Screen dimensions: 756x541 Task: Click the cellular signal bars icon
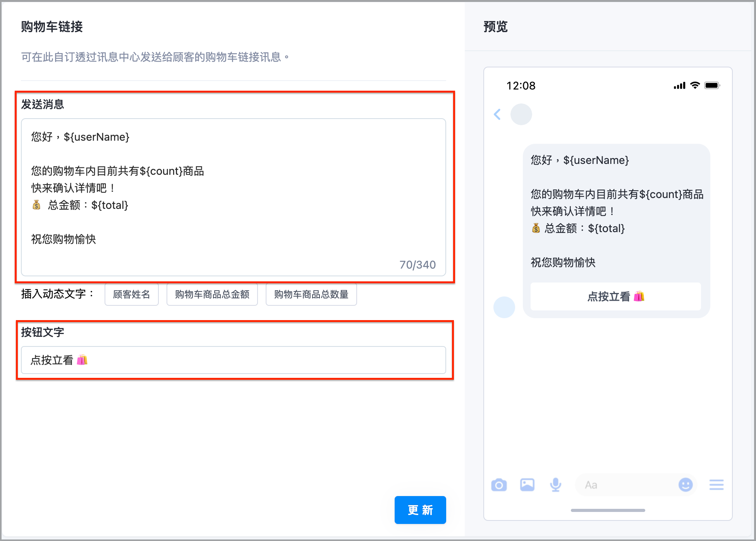(680, 86)
